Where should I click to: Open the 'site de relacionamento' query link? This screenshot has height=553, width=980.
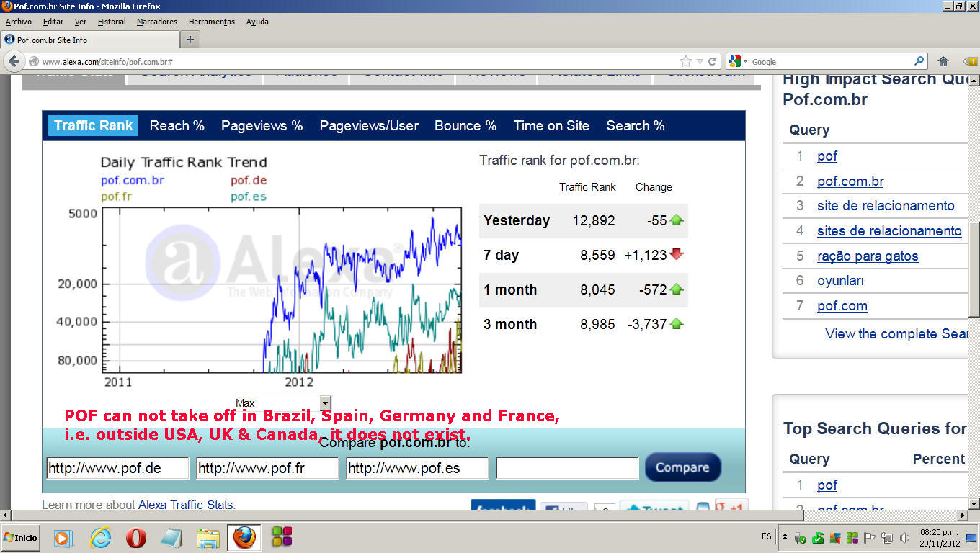click(x=886, y=205)
